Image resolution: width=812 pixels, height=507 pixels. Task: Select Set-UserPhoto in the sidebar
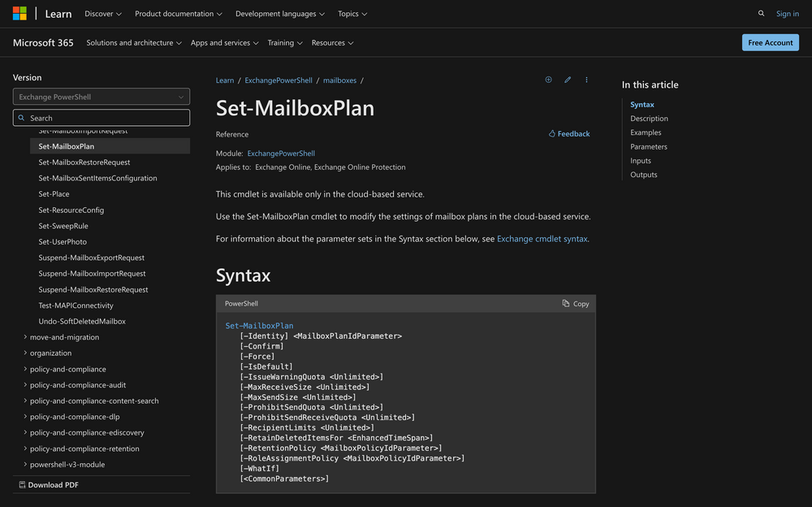click(63, 242)
